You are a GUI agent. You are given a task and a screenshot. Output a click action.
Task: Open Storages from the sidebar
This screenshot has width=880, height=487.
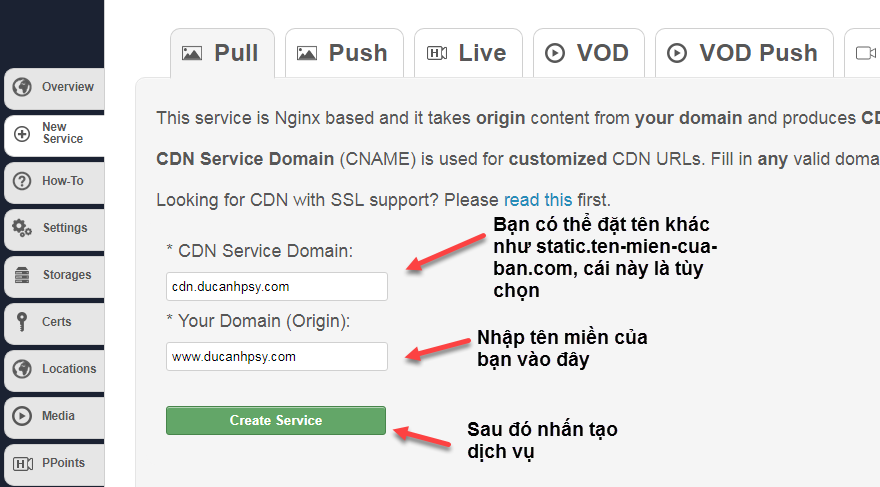54,276
